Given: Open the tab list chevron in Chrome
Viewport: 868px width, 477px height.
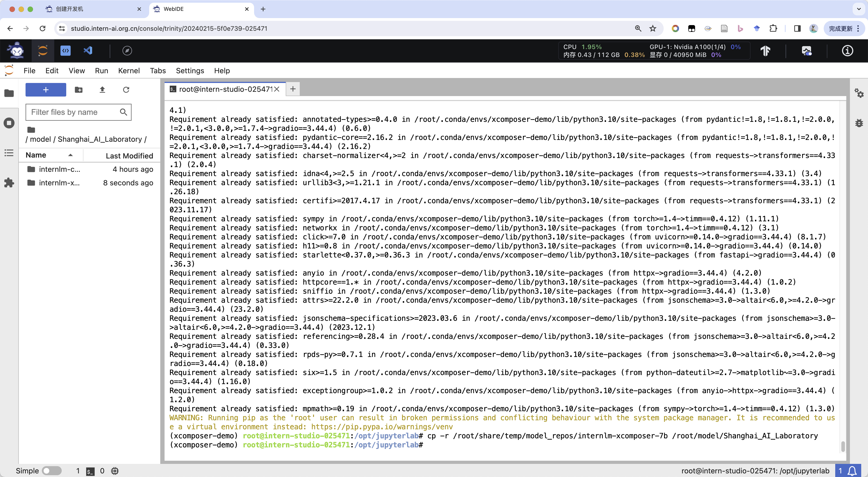Looking at the screenshot, I should tap(859, 9).
